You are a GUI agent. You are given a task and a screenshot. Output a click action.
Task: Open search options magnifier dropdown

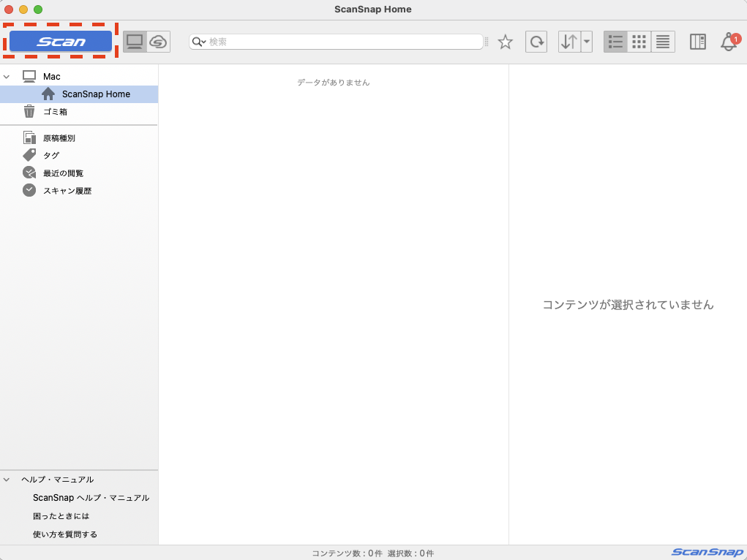tap(199, 42)
